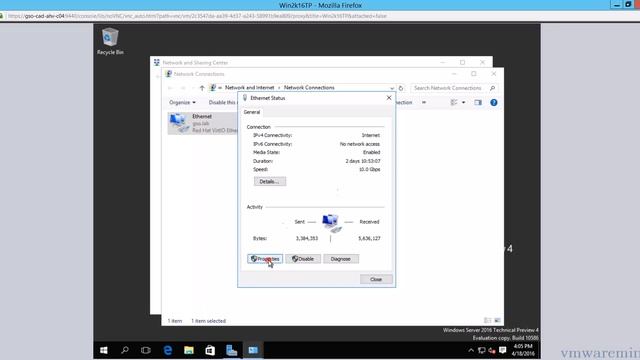Viewport: 640px width, 360px height.
Task: Close Ethernet Status dialog with X
Action: pyautogui.click(x=389, y=98)
